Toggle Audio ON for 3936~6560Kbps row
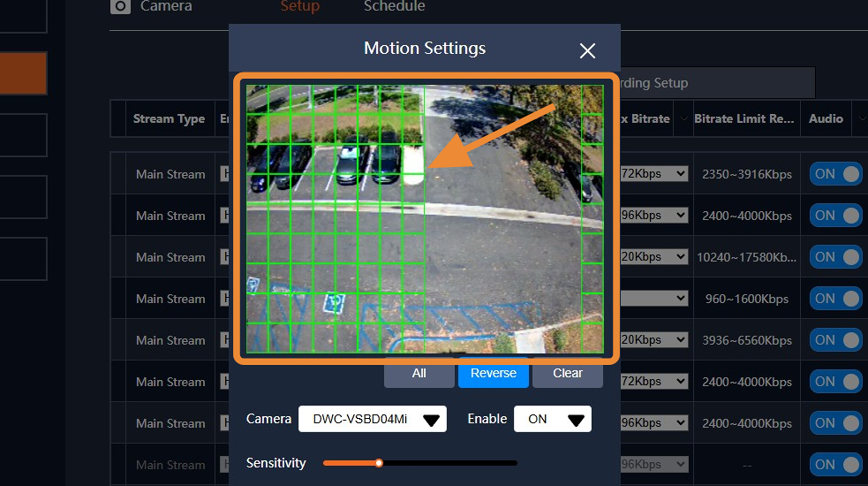Screen dimensions: 868x486 836,340
